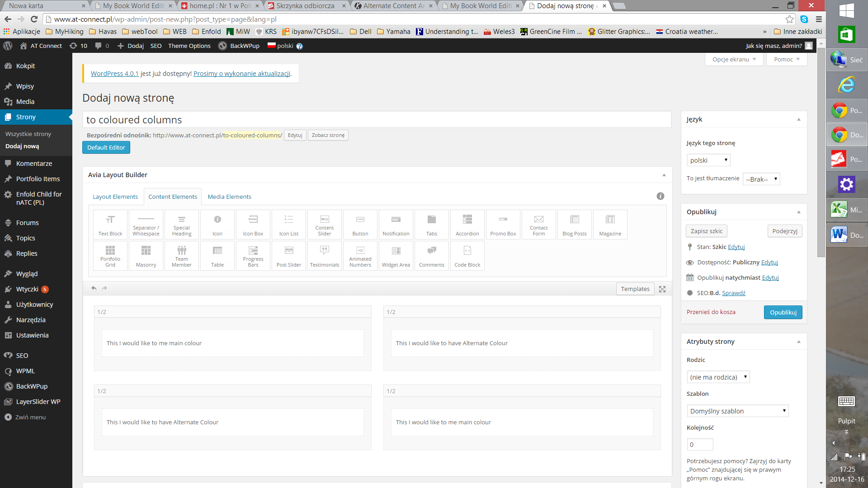The image size is (868, 488).
Task: Switch to Default Editor
Action: [x=106, y=147]
